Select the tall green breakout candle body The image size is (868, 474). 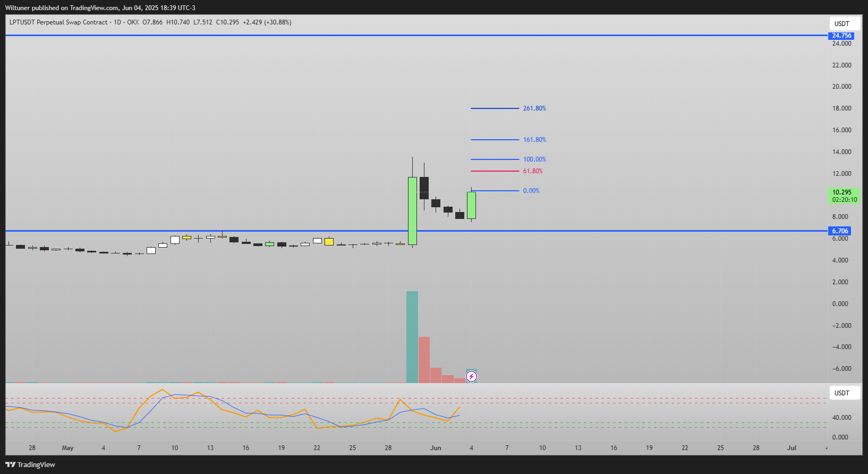(412, 211)
